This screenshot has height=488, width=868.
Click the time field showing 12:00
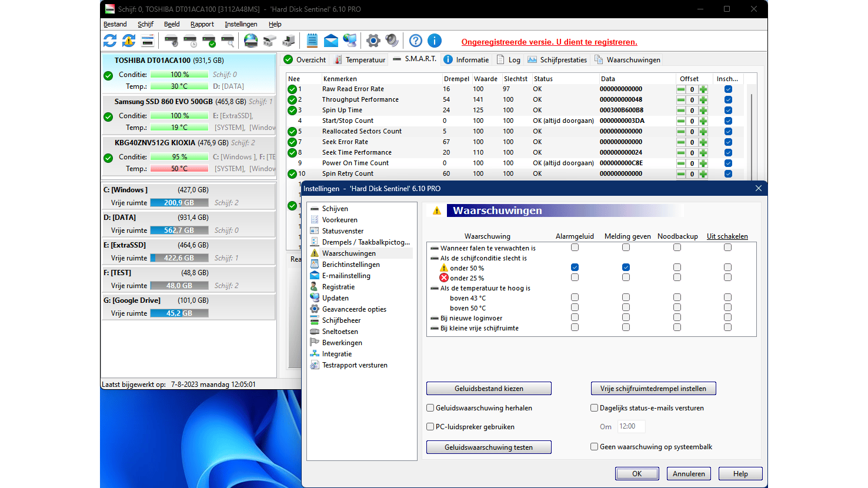pyautogui.click(x=630, y=426)
